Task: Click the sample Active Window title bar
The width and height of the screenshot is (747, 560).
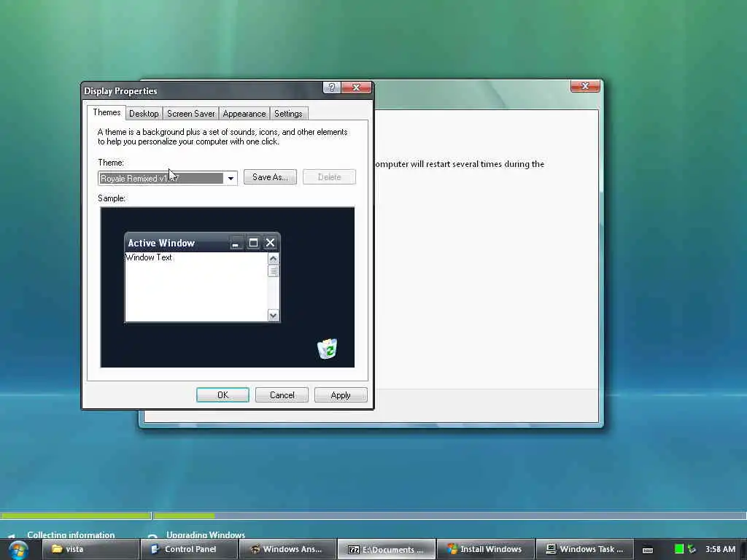Action: [202, 243]
